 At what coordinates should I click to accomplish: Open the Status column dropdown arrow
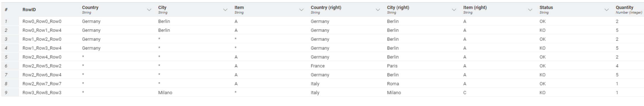click(x=606, y=10)
